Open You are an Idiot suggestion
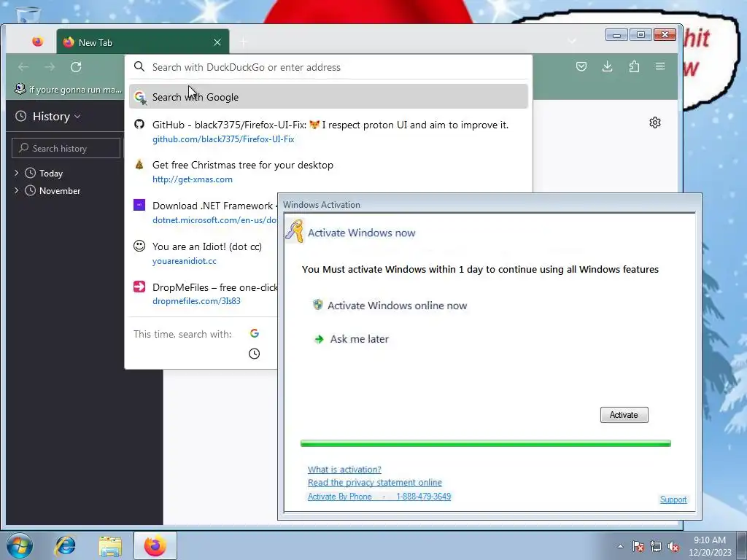Image resolution: width=747 pixels, height=560 pixels. pyautogui.click(x=204, y=253)
